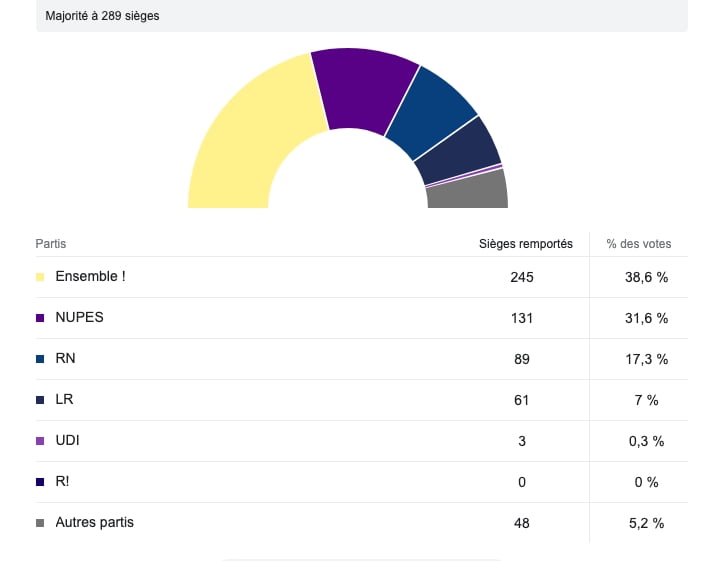This screenshot has width=712, height=561.
Task: Click the navy swatch beside LR
Action: tap(40, 400)
